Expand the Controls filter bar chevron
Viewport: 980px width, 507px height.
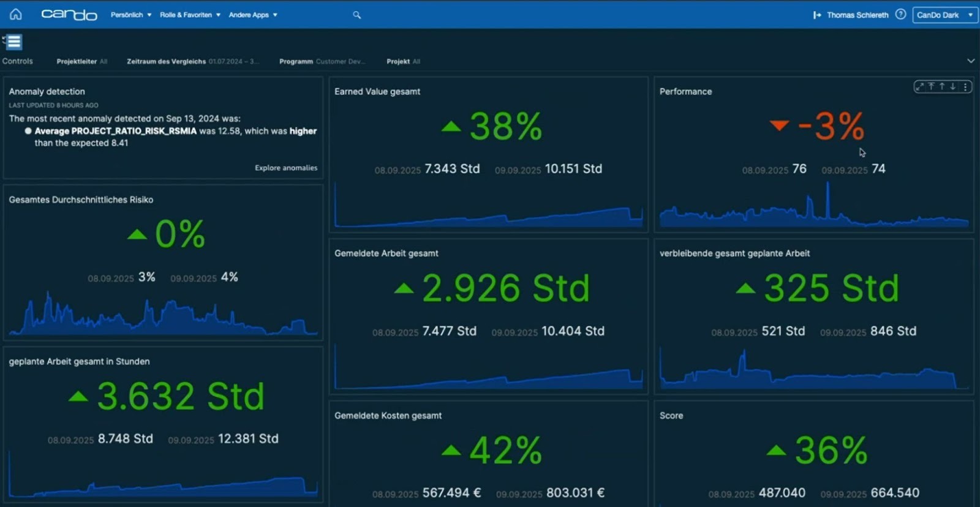pos(971,61)
